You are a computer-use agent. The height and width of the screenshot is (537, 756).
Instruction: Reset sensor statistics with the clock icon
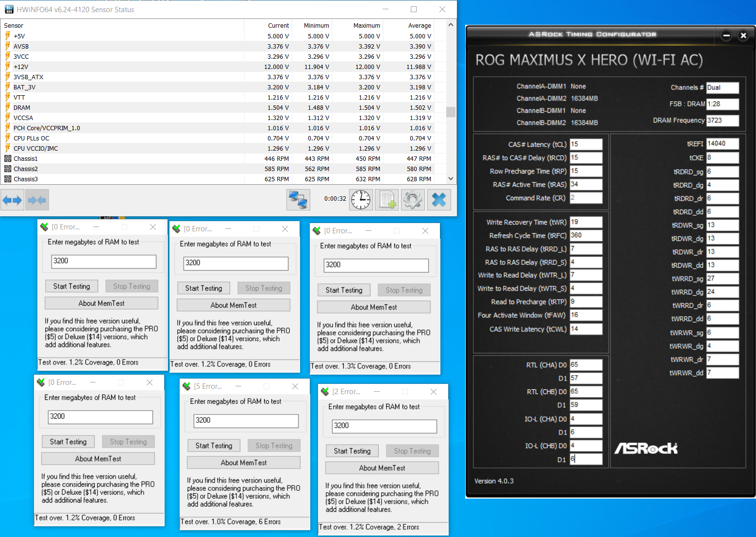click(361, 200)
